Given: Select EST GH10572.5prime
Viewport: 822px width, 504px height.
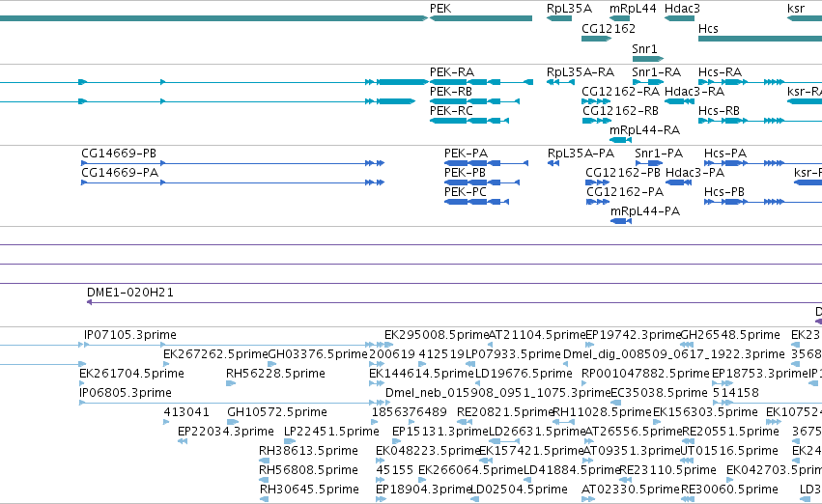Looking at the screenshot, I should 277,412.
